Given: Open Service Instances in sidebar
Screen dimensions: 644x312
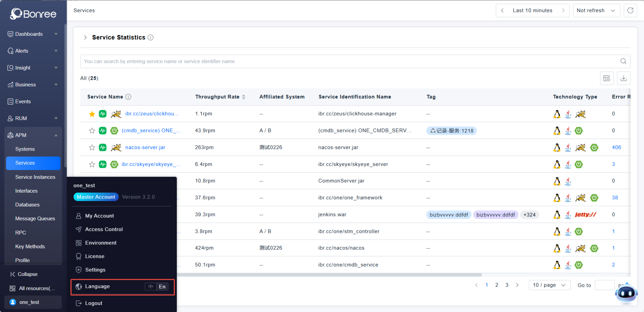Looking at the screenshot, I should point(35,177).
